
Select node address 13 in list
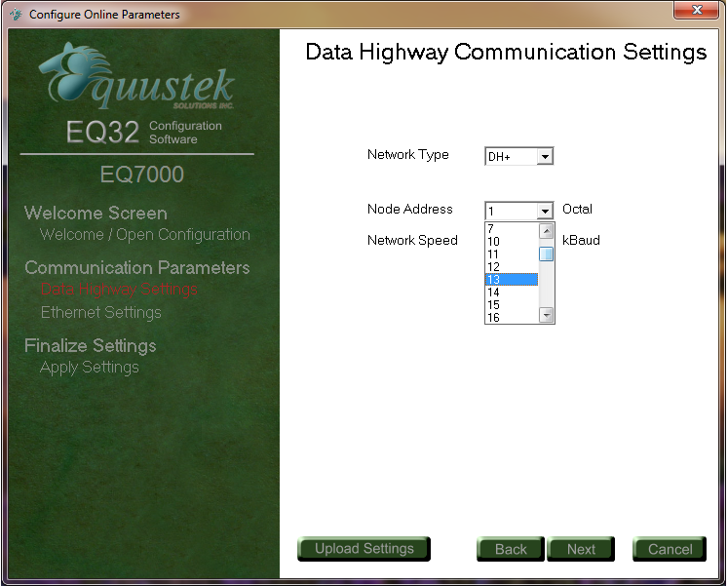point(511,280)
